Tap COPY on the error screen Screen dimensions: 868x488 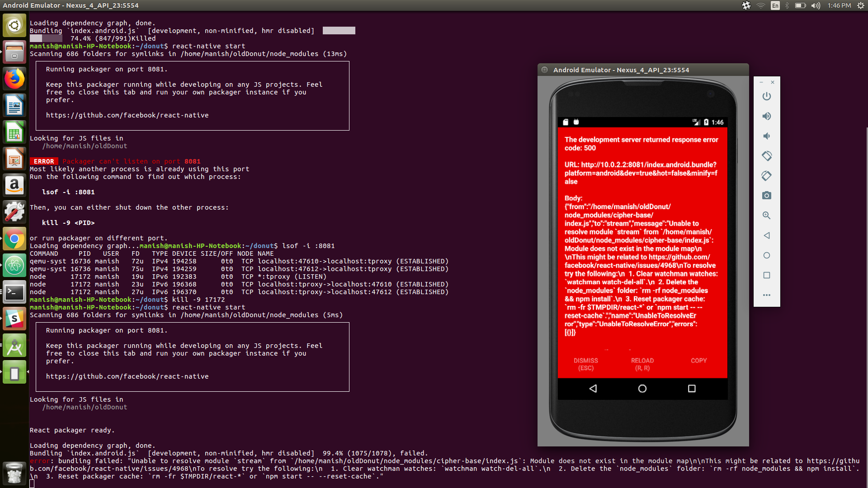pyautogui.click(x=698, y=361)
